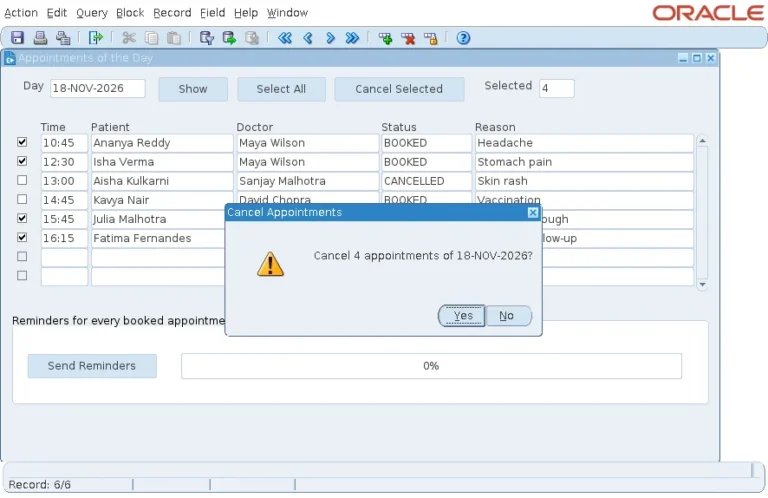Image resolution: width=768 pixels, height=498 pixels.
Task: Click patient cell Julia Malhotra
Action: [158, 219]
